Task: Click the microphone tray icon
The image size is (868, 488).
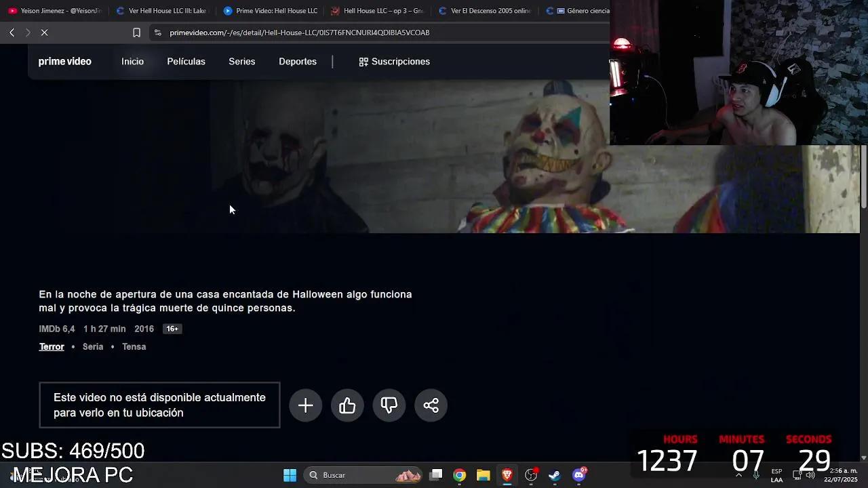Action: coord(756,475)
